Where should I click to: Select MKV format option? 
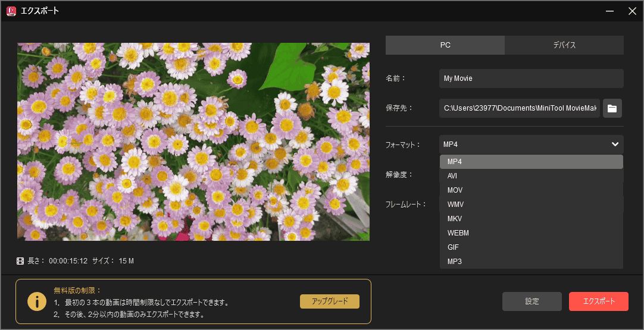point(531,219)
